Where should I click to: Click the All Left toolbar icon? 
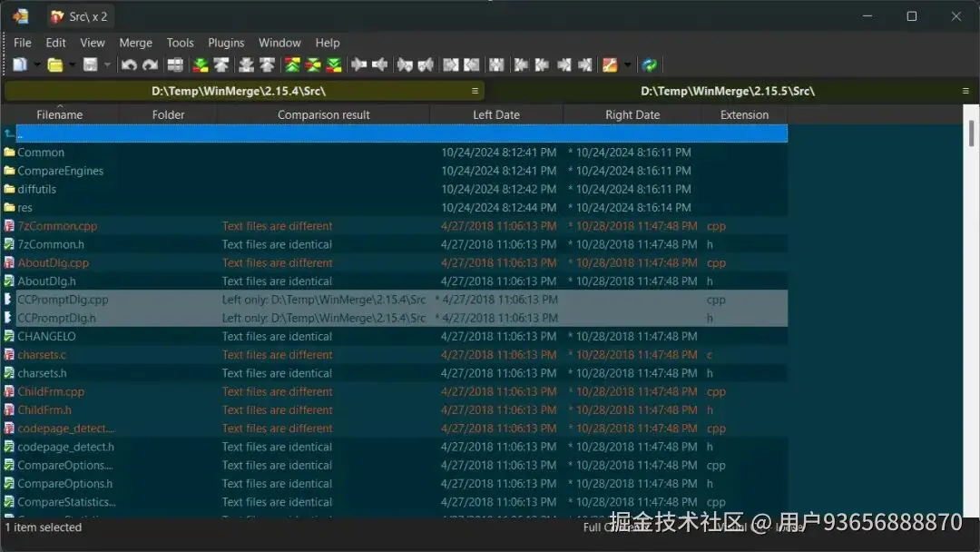point(472,64)
